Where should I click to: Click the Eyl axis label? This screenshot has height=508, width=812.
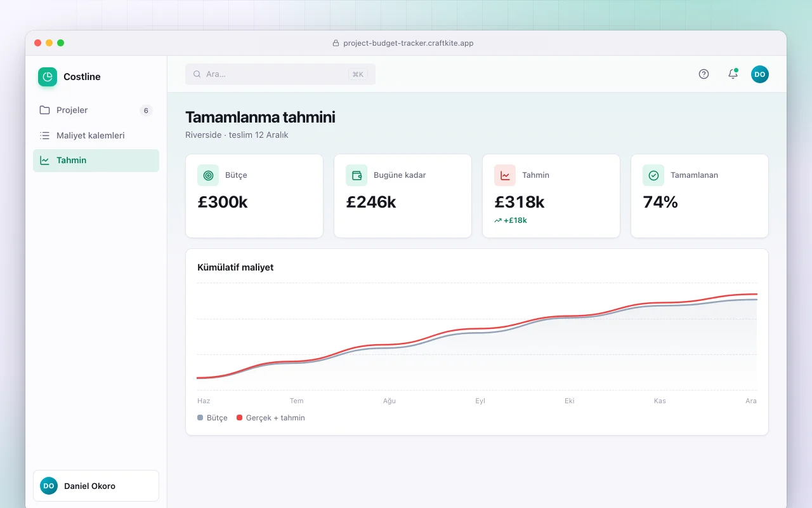(480, 401)
